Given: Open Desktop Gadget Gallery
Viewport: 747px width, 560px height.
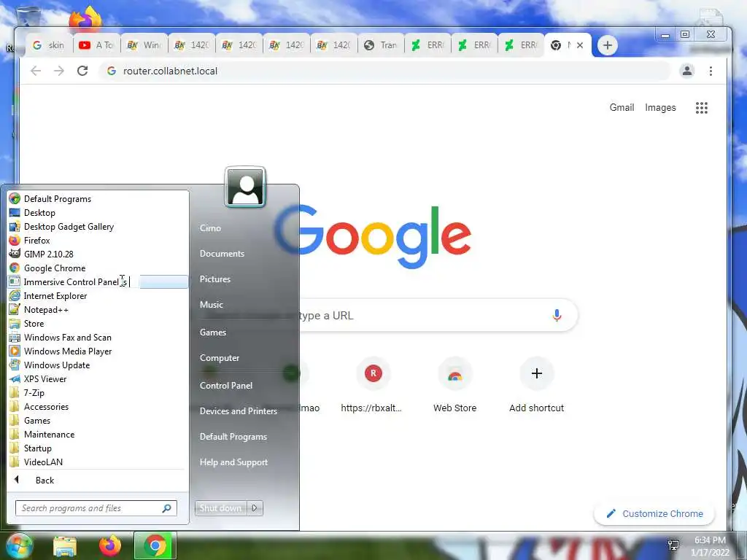Looking at the screenshot, I should 98,226.
